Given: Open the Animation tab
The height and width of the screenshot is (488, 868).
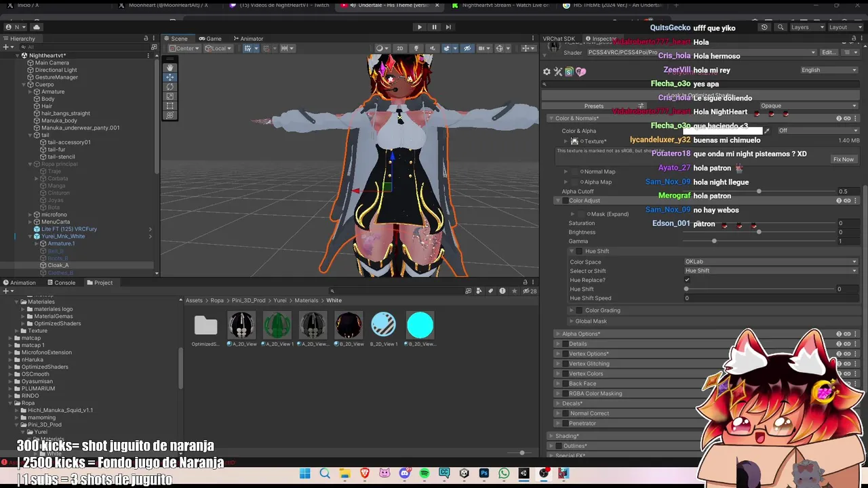Looking at the screenshot, I should [20, 283].
